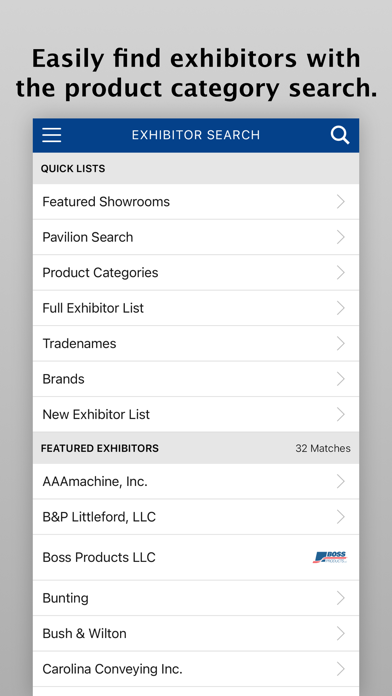Tap the search magnifier icon
The image size is (392, 696).
point(340,135)
